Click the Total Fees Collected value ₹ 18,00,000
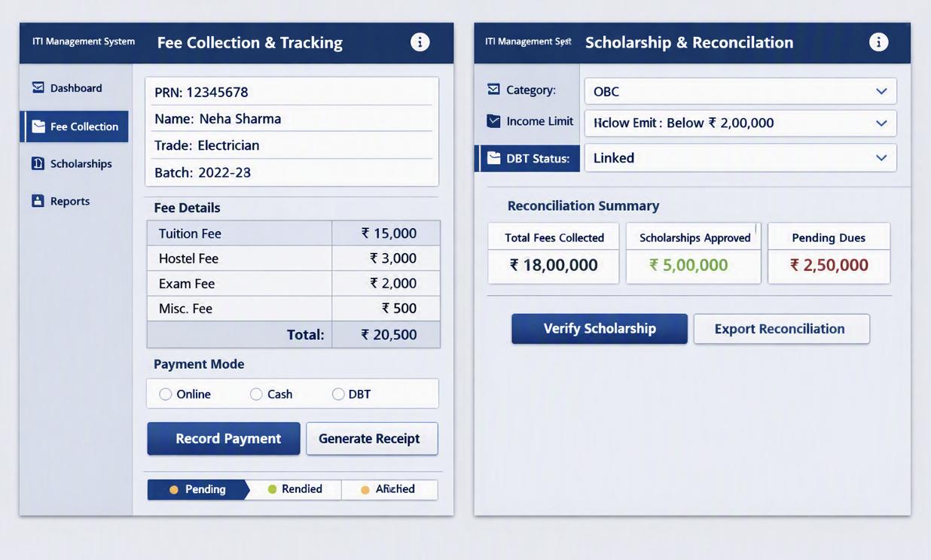Viewport: 931px width, 560px height. [554, 265]
